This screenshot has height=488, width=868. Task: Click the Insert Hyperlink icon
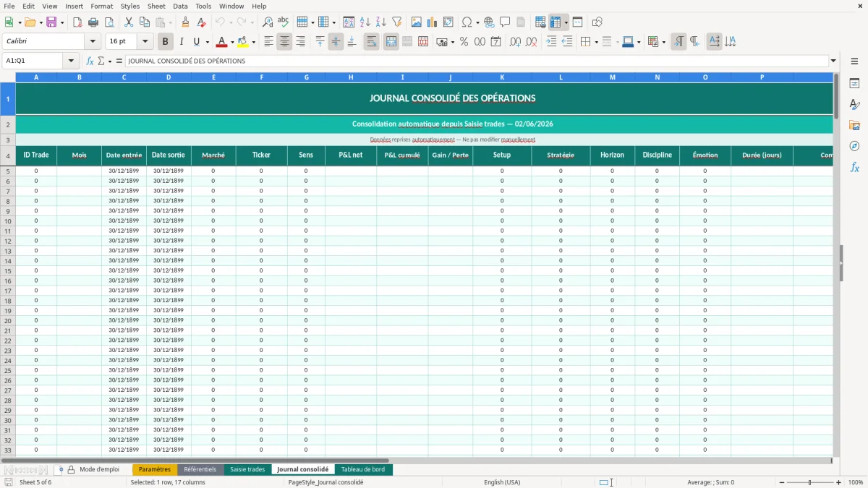point(489,22)
